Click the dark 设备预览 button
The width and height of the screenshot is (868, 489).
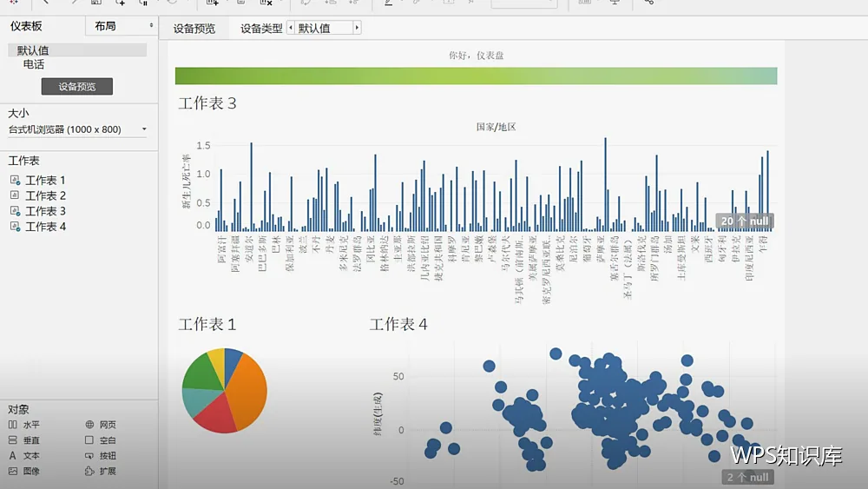[77, 86]
